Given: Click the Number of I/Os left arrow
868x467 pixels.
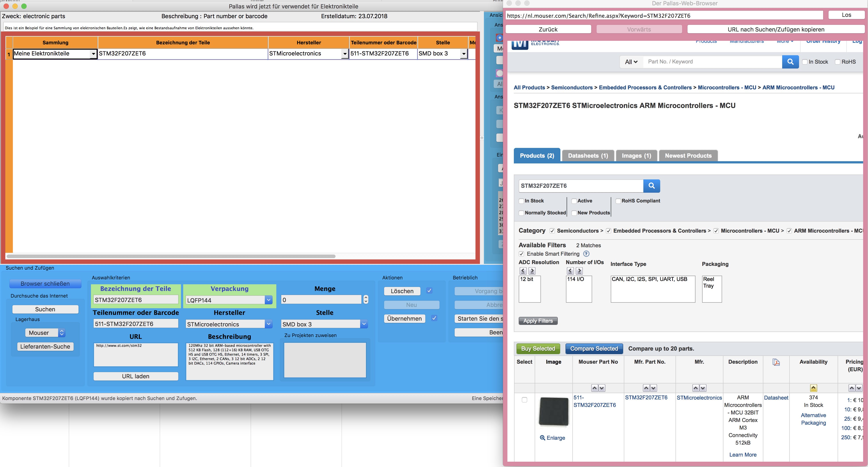Looking at the screenshot, I should pyautogui.click(x=570, y=271).
